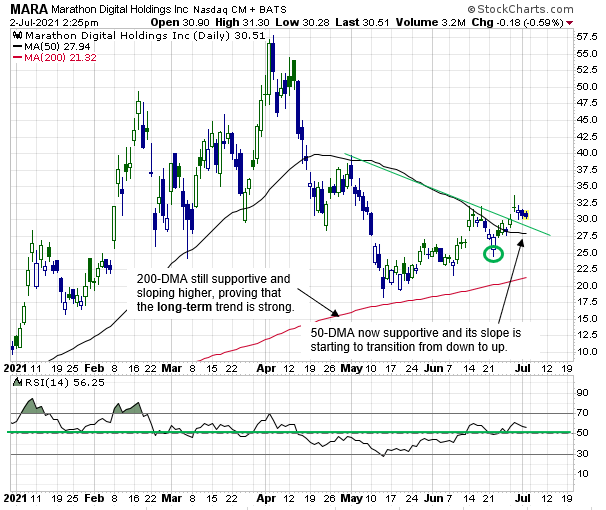Image resolution: width=606 pixels, height=510 pixels.
Task: Click the 17.5 price axis label
Action: tap(587, 302)
